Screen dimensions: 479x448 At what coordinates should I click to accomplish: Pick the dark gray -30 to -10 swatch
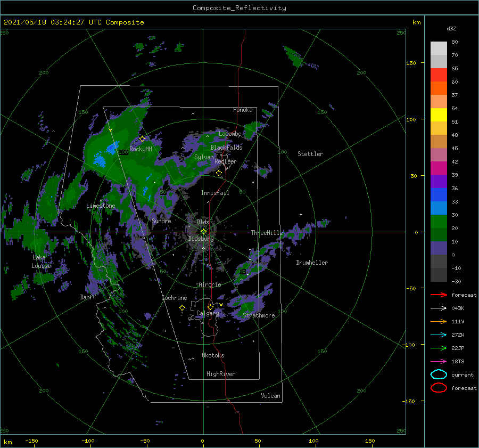(439, 275)
